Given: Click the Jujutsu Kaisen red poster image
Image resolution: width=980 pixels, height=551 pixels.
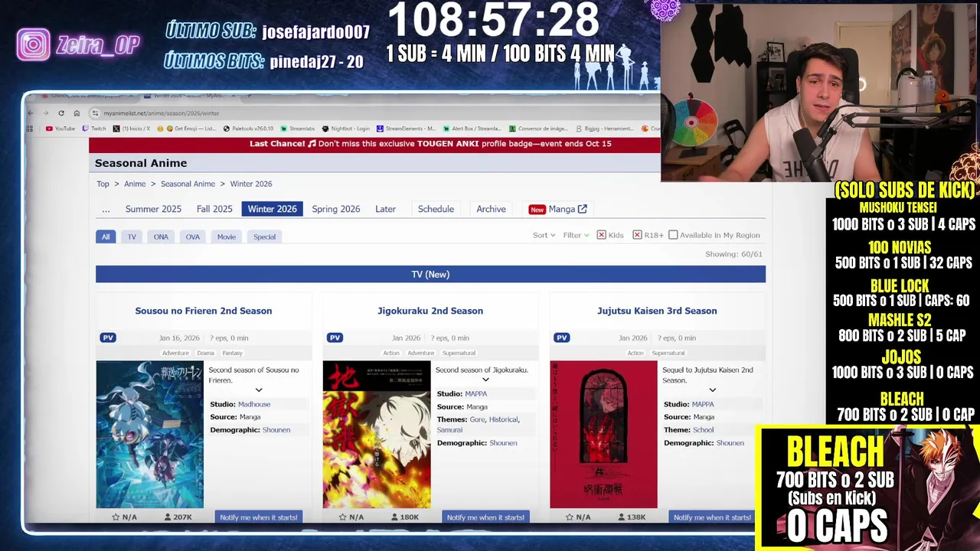Looking at the screenshot, I should [603, 435].
